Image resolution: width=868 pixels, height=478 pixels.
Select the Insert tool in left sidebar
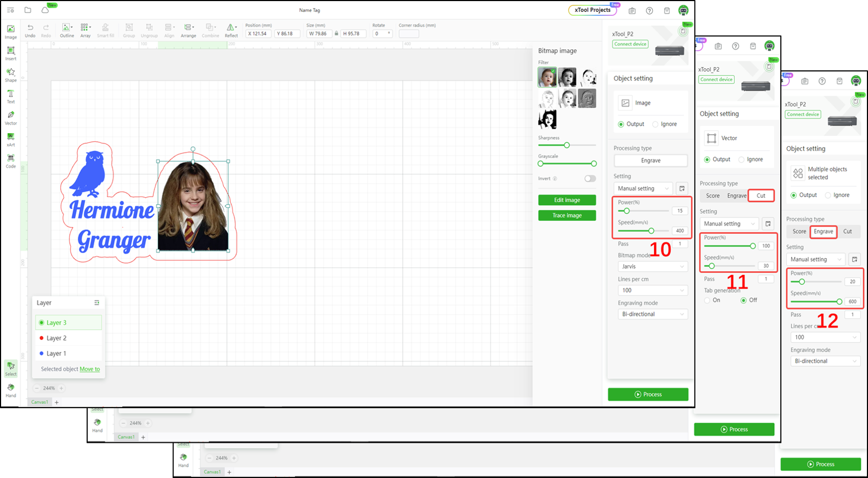point(11,53)
